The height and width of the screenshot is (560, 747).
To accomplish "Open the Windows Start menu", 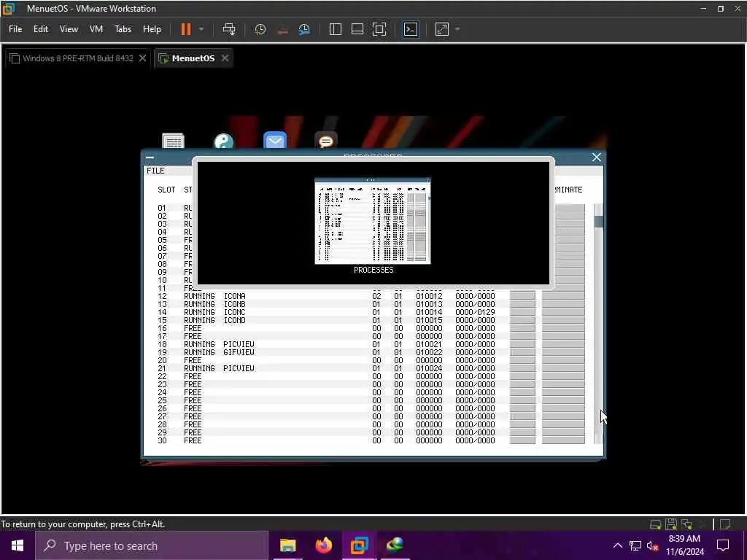I will [18, 545].
